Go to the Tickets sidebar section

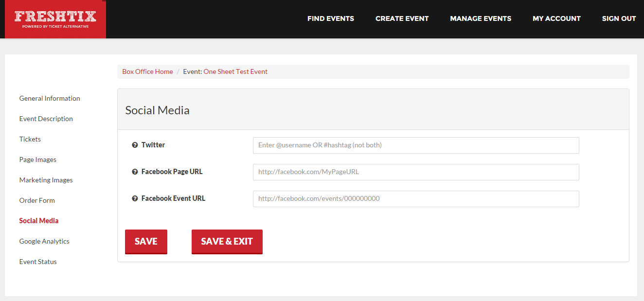(30, 139)
